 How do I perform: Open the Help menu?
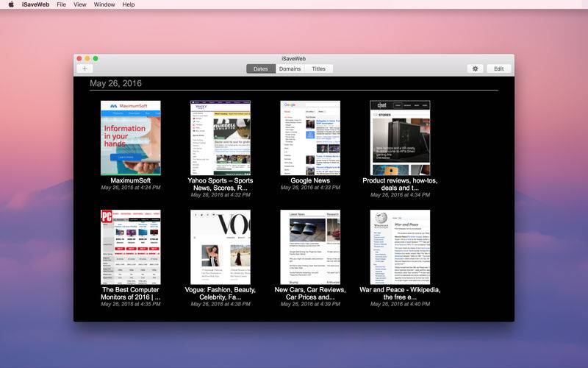click(128, 4)
